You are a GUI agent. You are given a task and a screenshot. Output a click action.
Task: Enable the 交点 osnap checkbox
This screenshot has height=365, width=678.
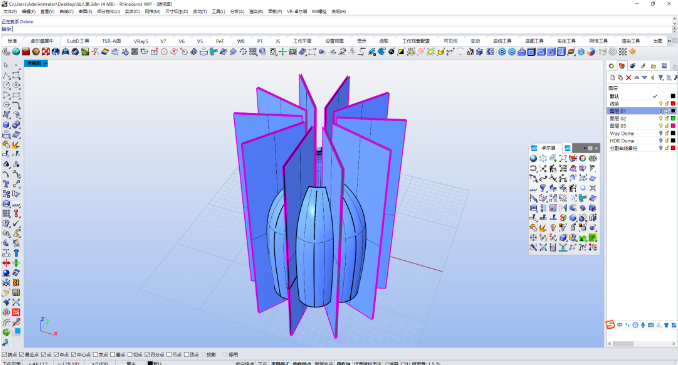pyautogui.click(x=95, y=355)
